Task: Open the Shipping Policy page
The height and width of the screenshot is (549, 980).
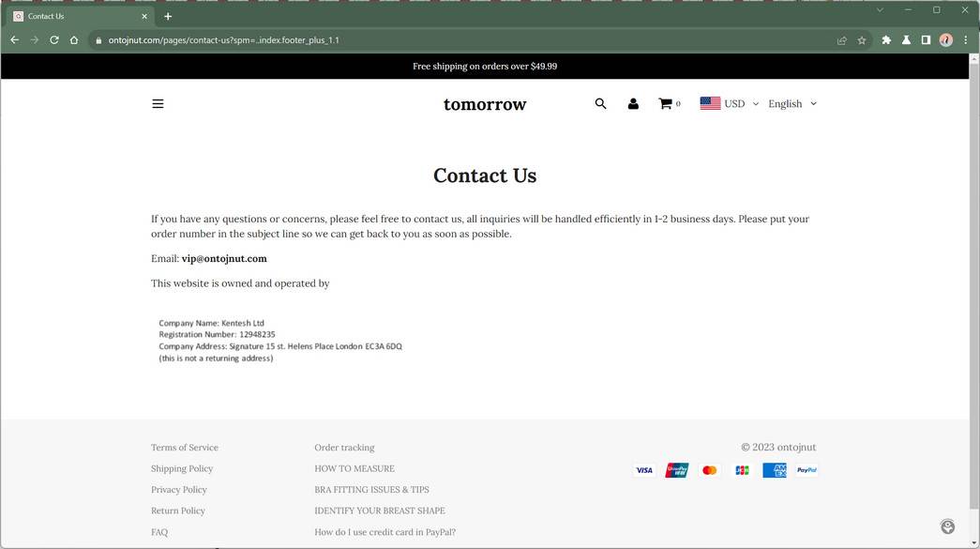Action: tap(182, 468)
